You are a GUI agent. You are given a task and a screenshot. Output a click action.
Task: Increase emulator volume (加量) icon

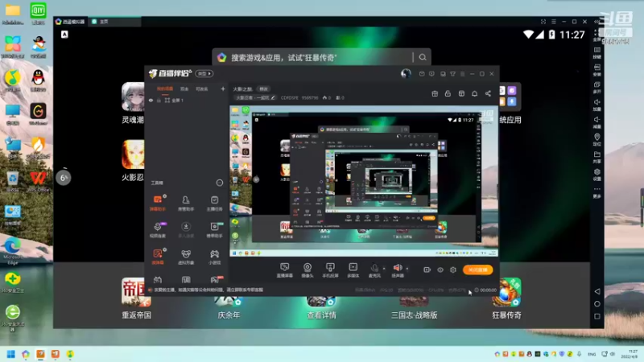(x=597, y=105)
